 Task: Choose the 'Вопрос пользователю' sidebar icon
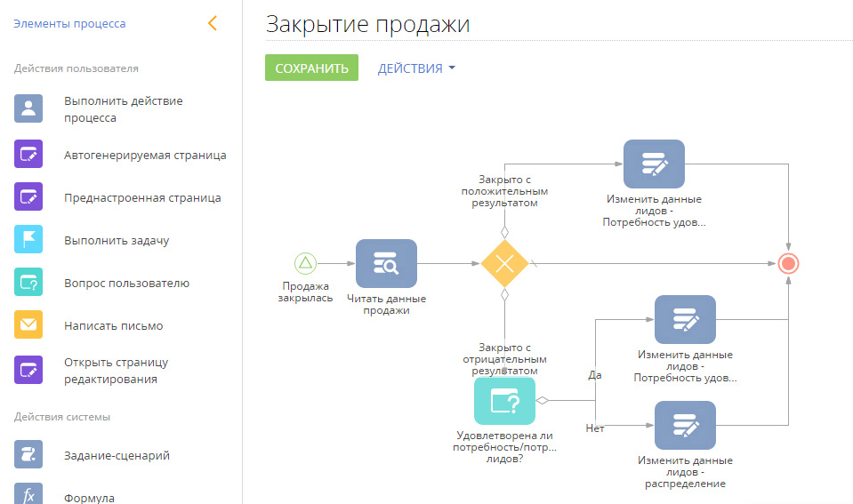pos(28,282)
